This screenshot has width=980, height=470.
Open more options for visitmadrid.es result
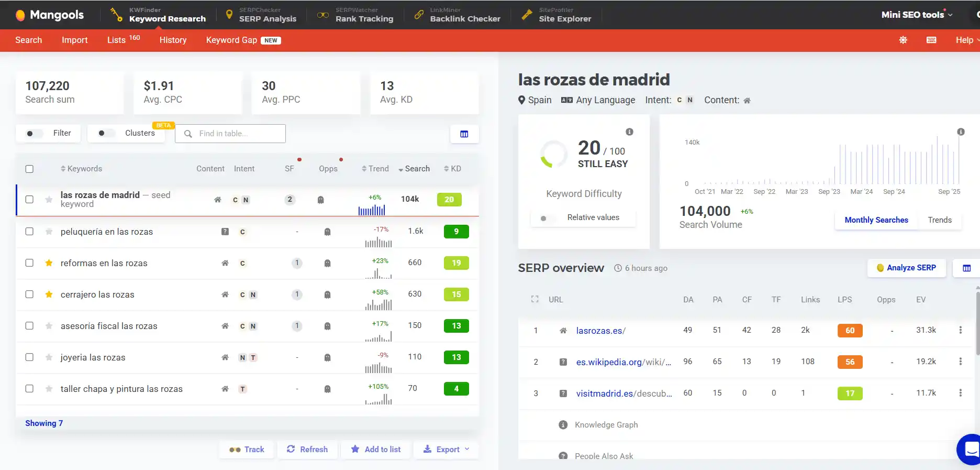(x=960, y=393)
